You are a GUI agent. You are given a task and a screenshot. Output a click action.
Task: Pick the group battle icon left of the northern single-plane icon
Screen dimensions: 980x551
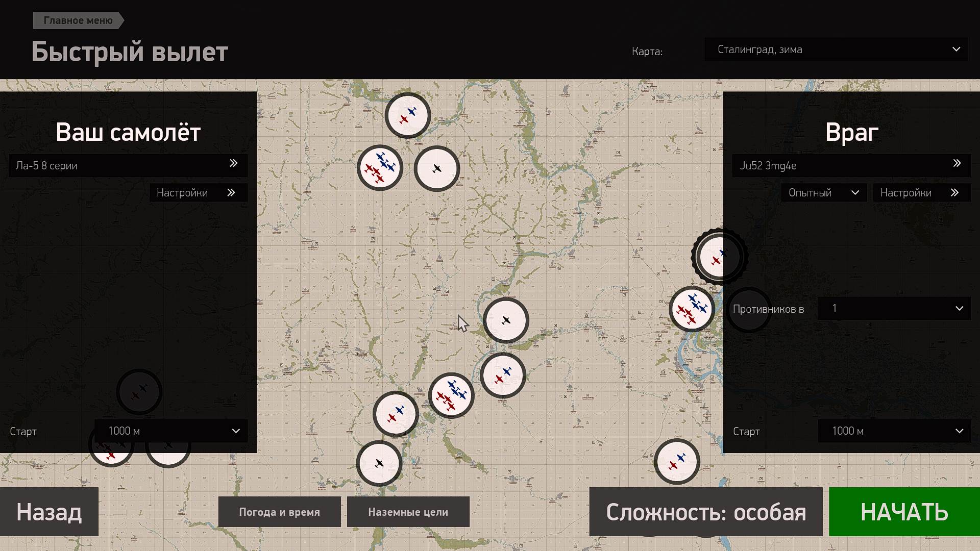coord(380,167)
